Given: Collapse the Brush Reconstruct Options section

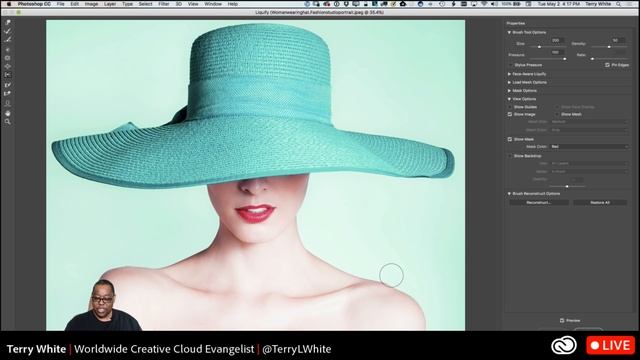Looking at the screenshot, I should 509,193.
